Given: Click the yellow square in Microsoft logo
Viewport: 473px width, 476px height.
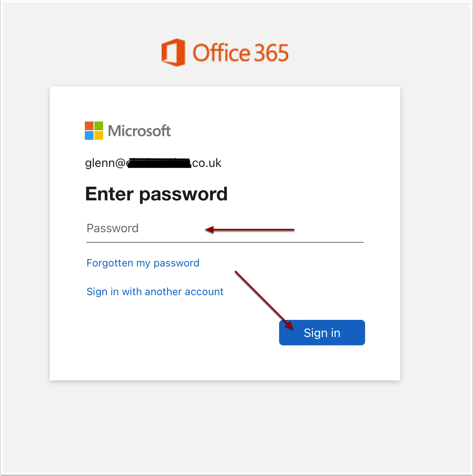Looking at the screenshot, I should tap(99, 135).
